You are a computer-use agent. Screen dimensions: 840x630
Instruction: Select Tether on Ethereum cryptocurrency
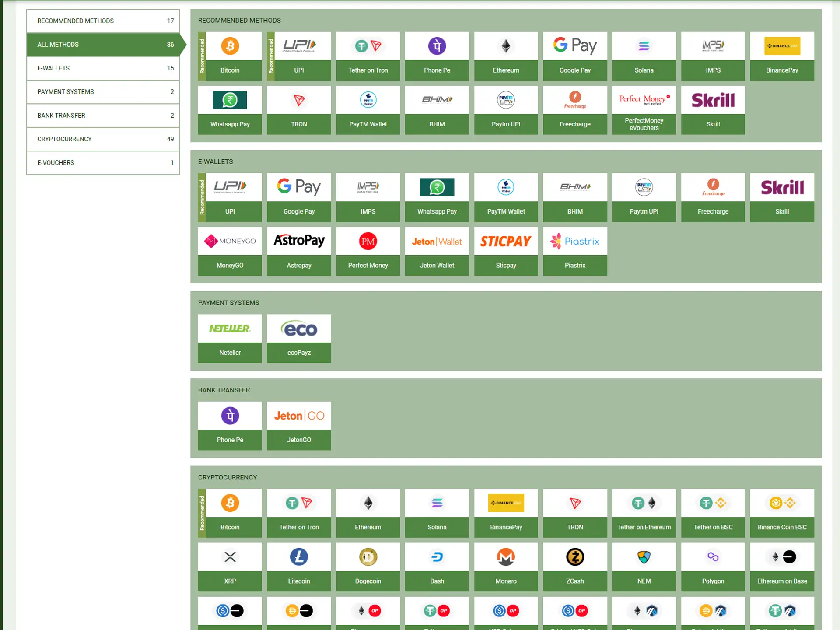click(644, 513)
